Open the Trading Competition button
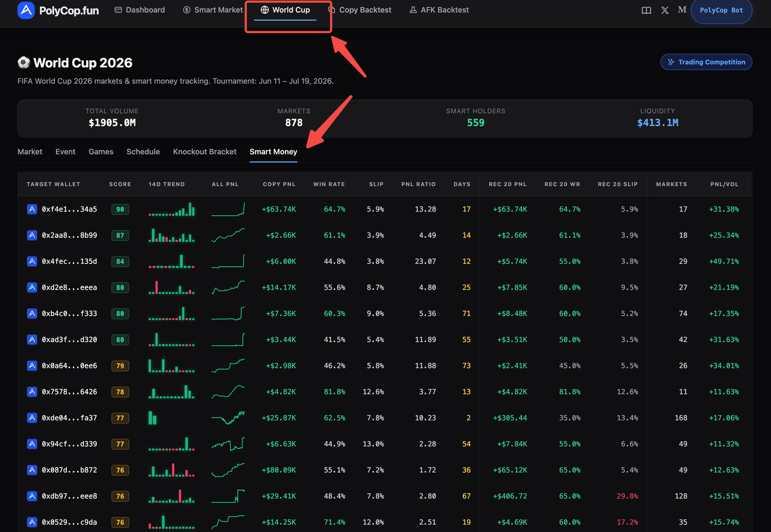 pos(707,62)
